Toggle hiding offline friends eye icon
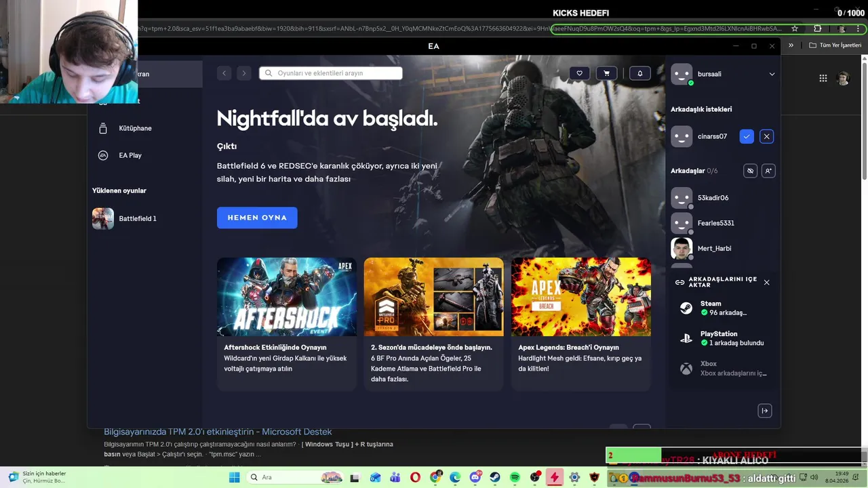This screenshot has height=488, width=868. (x=750, y=171)
